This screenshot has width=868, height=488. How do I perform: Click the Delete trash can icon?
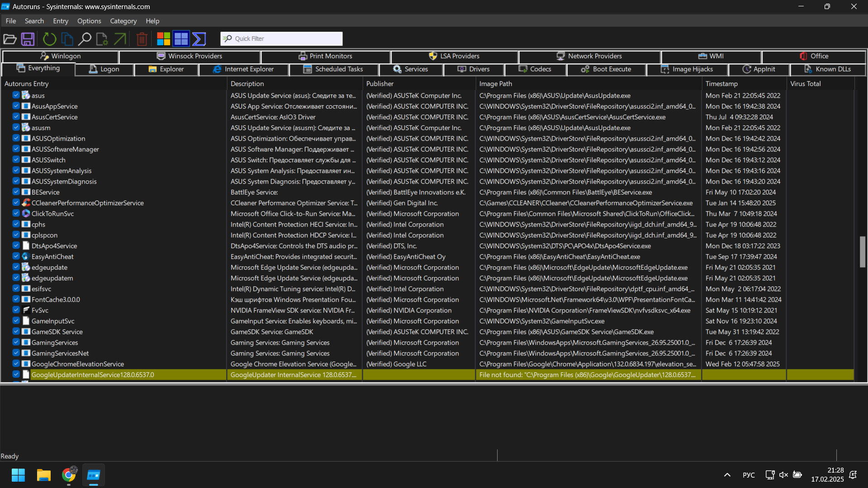coord(142,39)
